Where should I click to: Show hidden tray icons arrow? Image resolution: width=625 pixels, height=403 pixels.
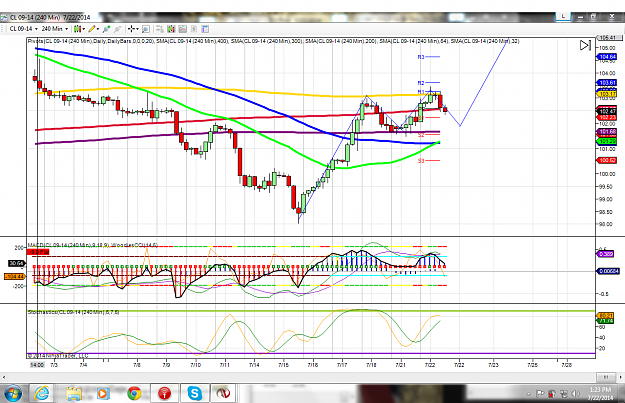click(x=529, y=394)
